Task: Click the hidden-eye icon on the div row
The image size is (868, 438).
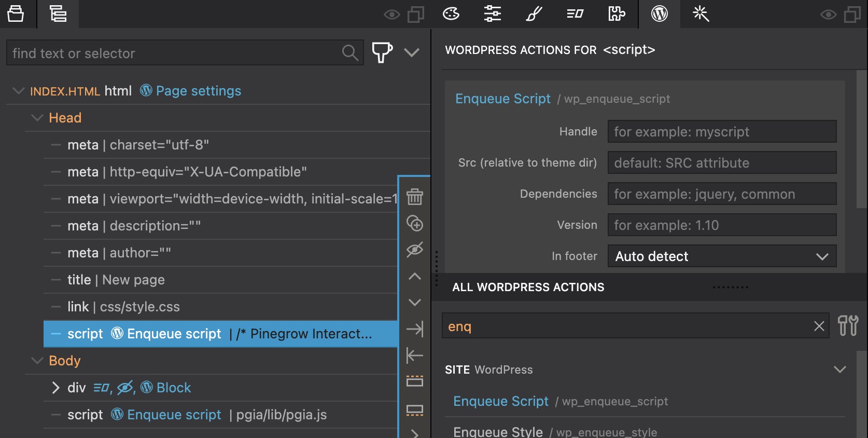Action: (x=125, y=388)
